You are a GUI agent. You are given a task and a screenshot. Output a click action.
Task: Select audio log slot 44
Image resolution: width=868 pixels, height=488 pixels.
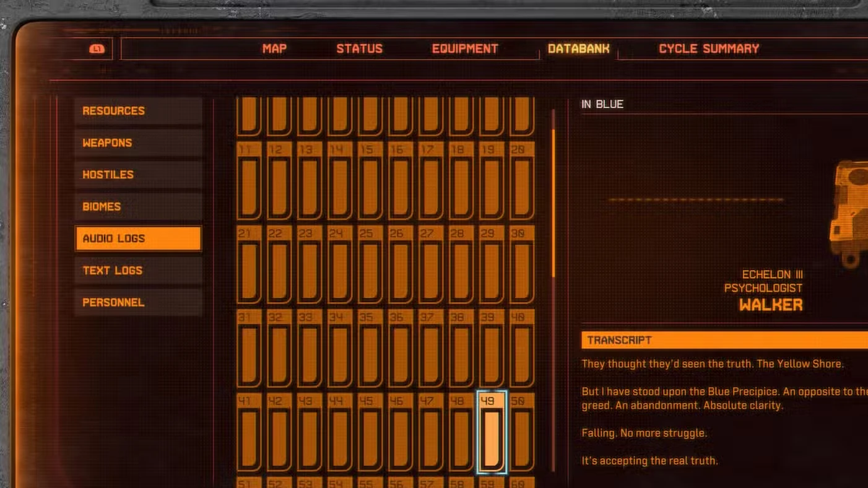click(x=340, y=432)
